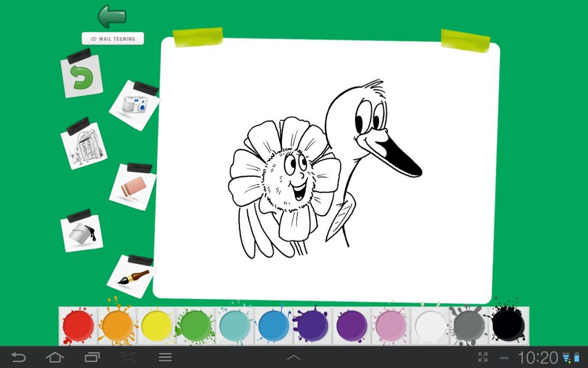Pick the blue paint color
This screenshot has height=368, width=588.
click(273, 326)
